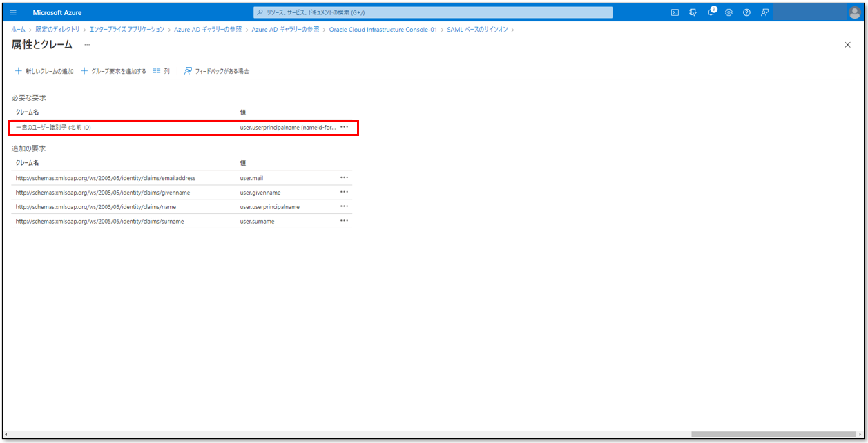The height and width of the screenshot is (443, 868).
Task: Click the user account avatar
Action: pyautogui.click(x=854, y=12)
